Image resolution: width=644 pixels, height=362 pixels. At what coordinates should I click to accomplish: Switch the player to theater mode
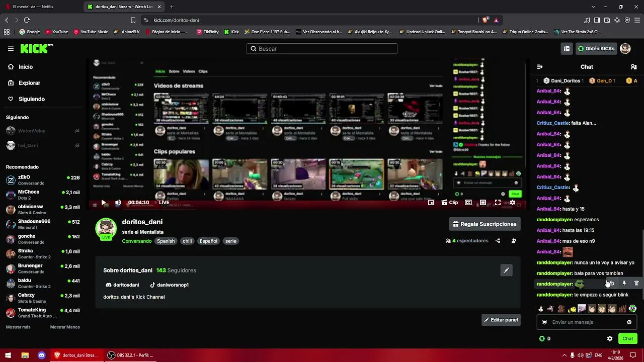tap(483, 203)
